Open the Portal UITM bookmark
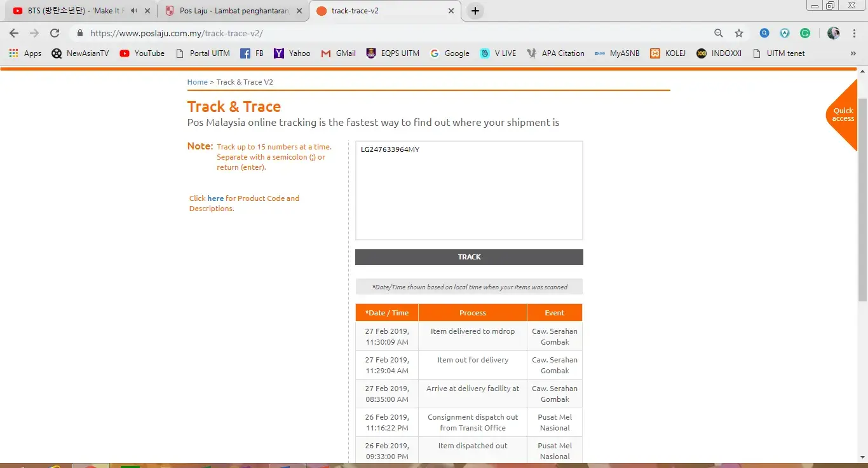868x468 pixels. click(202, 53)
